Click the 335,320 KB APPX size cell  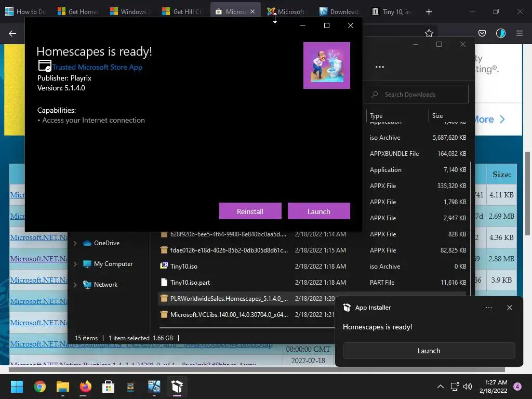click(x=451, y=186)
